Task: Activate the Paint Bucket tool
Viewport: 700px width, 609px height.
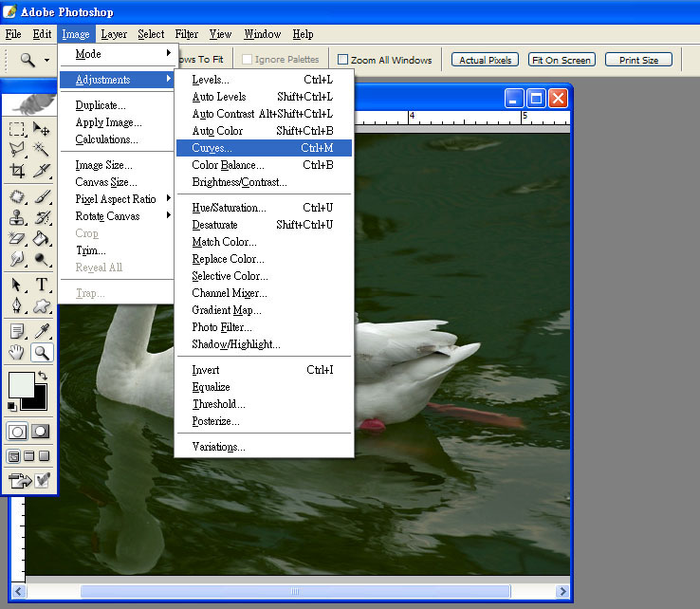Action: pyautogui.click(x=42, y=238)
